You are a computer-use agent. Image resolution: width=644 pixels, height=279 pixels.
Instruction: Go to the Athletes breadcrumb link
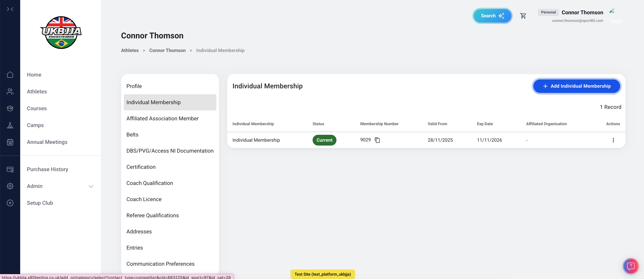pos(129,50)
